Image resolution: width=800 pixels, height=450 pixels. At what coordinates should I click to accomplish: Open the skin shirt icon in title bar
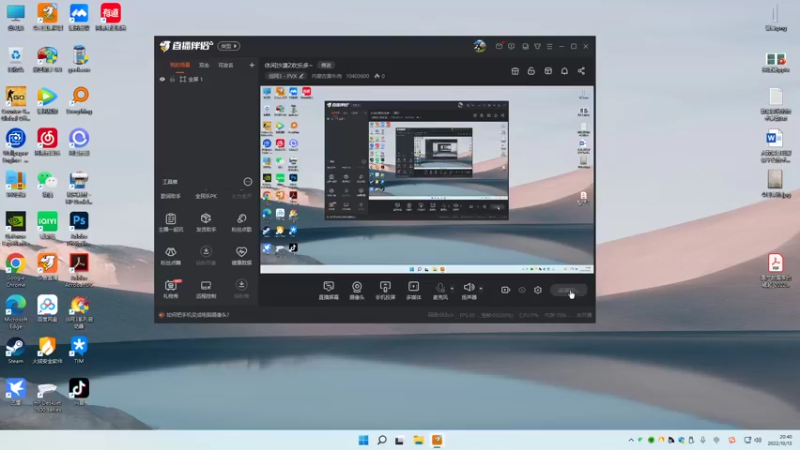(x=537, y=46)
